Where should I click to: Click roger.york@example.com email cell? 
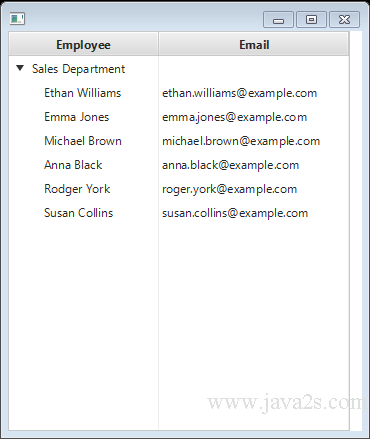pyautogui.click(x=254, y=189)
